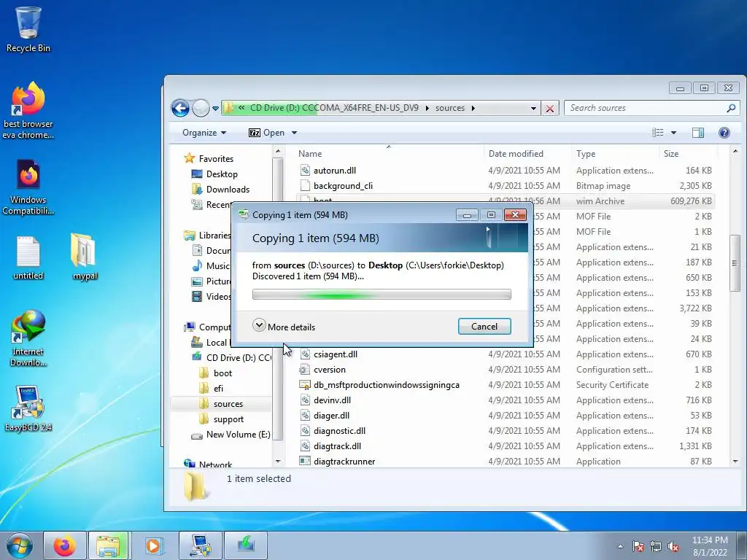
Task: Click the network tray icon
Action: 656,547
